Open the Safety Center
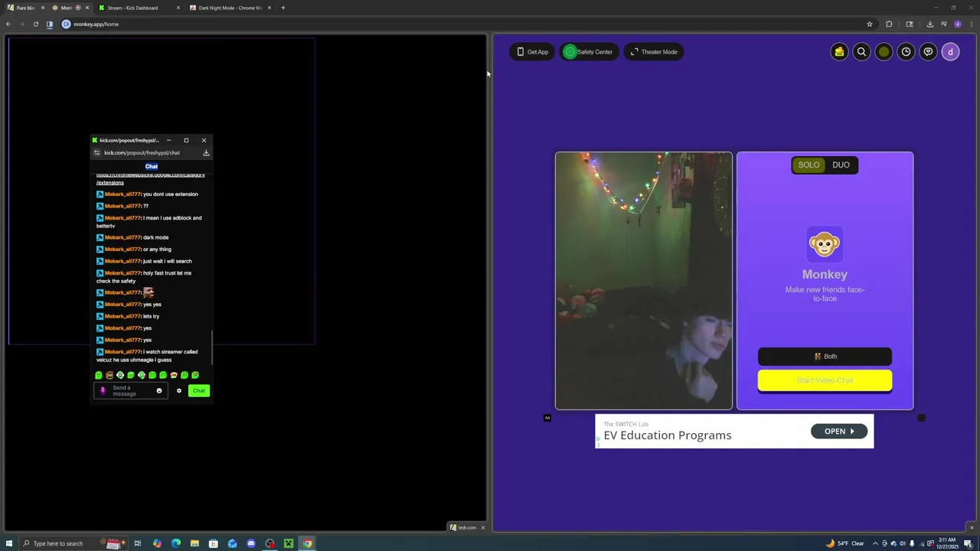This screenshot has height=551, width=980. click(x=588, y=52)
